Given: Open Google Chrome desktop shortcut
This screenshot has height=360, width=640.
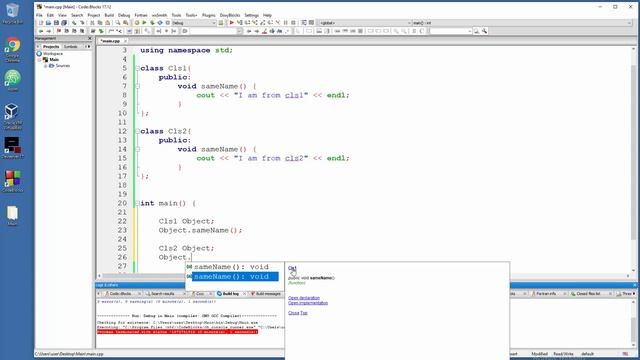Looking at the screenshot, I should pyautogui.click(x=13, y=49).
